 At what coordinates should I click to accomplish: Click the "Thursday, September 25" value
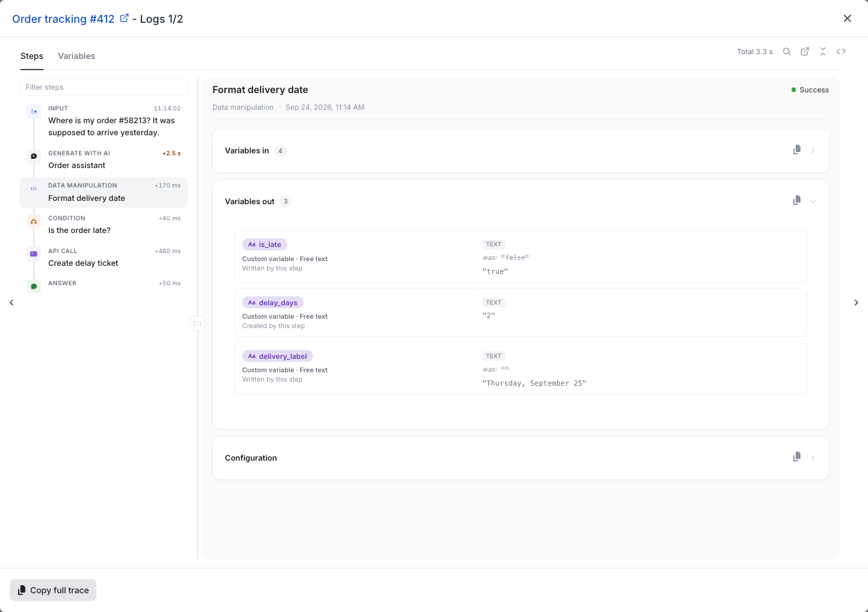pos(534,383)
